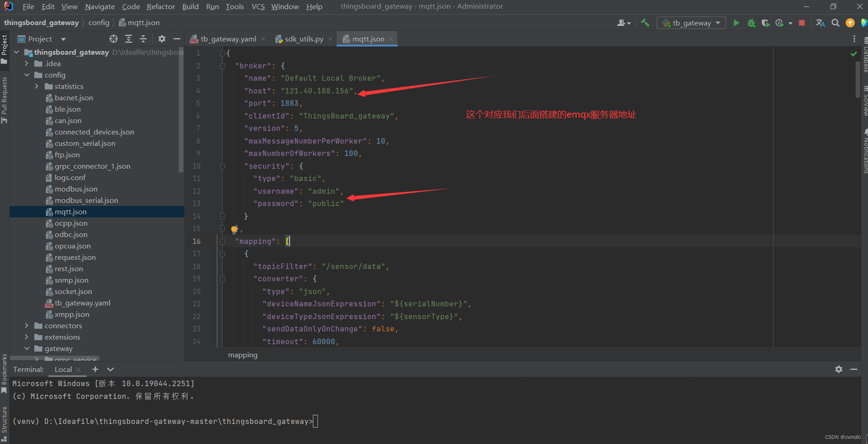This screenshot has width=868, height=444.
Task: Fold the security block in the gutter
Action: (x=222, y=166)
